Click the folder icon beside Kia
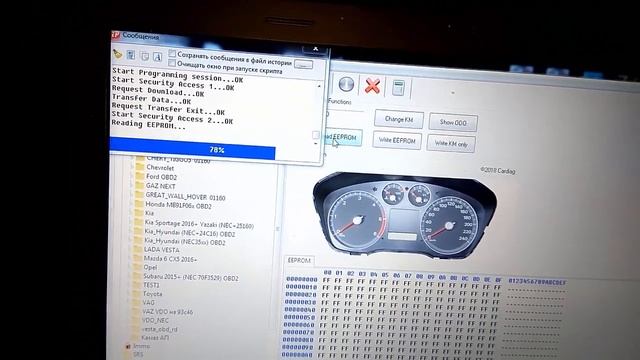640x360 pixels. click(x=139, y=213)
